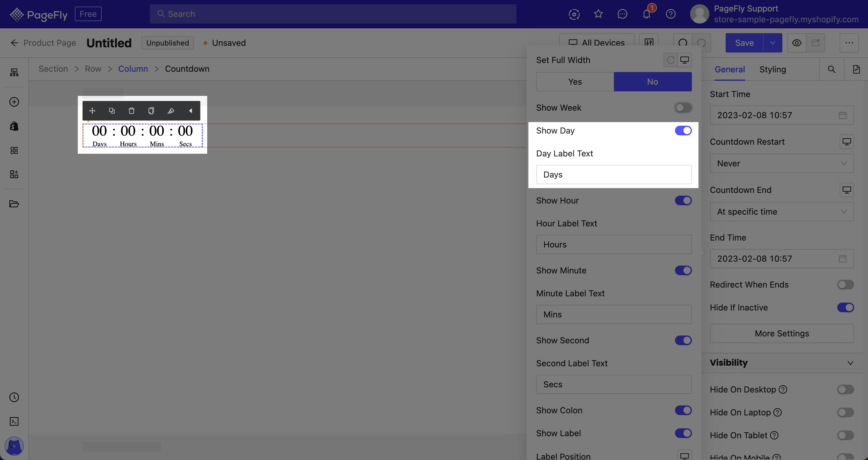Go back using Product Page arrow
The width and height of the screenshot is (868, 460).
click(x=14, y=43)
